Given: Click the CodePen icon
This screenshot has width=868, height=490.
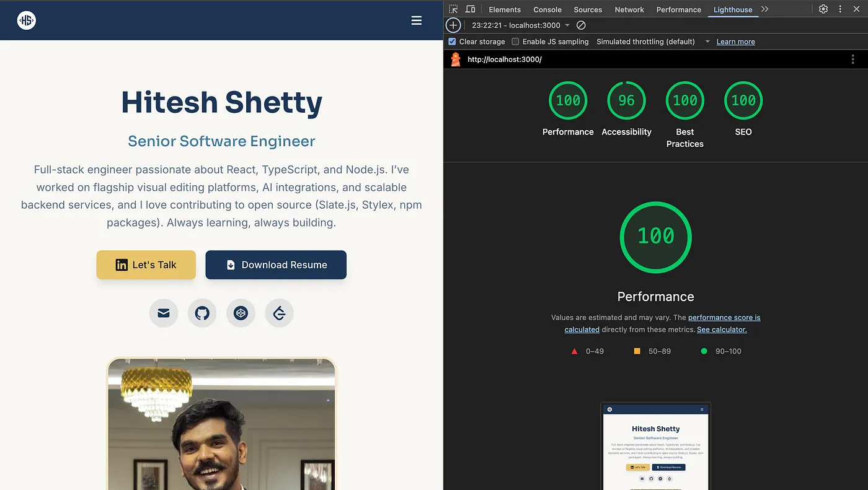Looking at the screenshot, I should (241, 313).
